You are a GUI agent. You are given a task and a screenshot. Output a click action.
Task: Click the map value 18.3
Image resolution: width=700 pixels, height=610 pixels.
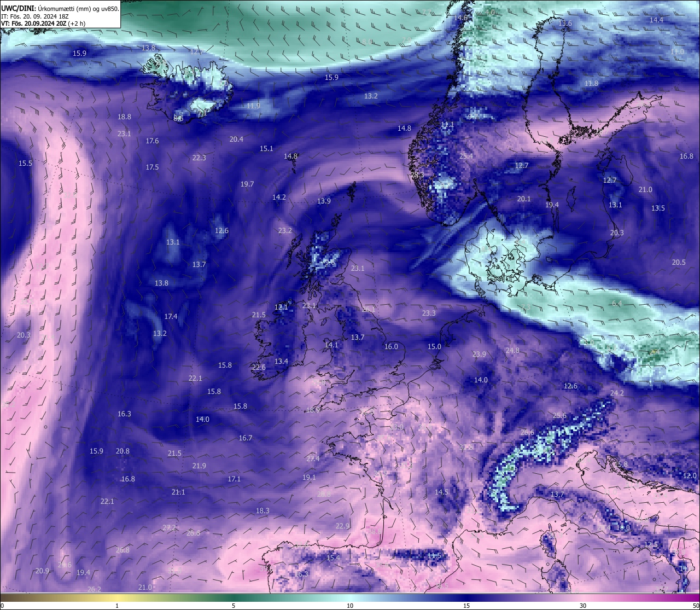(262, 511)
